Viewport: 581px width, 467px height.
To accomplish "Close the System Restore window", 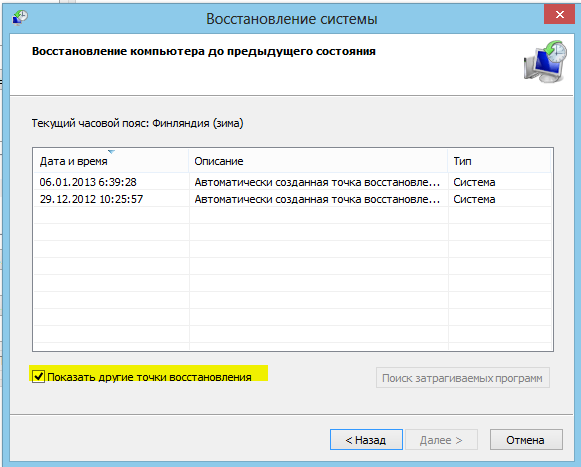I will click(560, 14).
